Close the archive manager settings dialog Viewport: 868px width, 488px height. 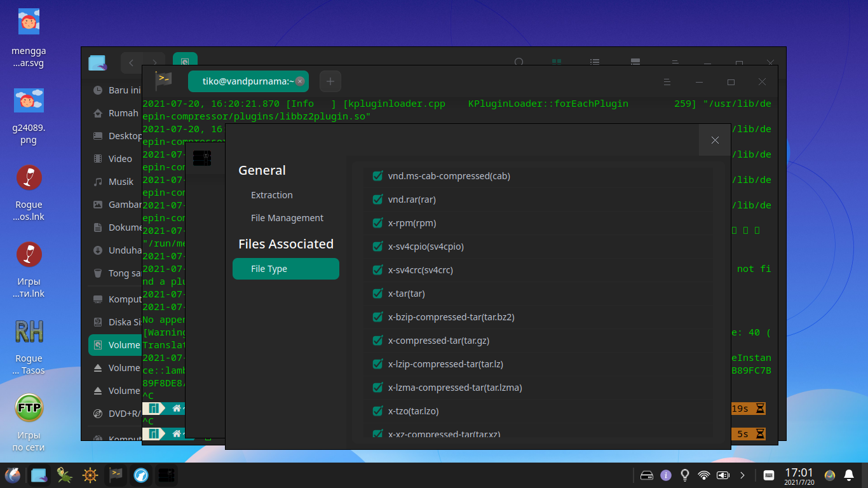(715, 140)
